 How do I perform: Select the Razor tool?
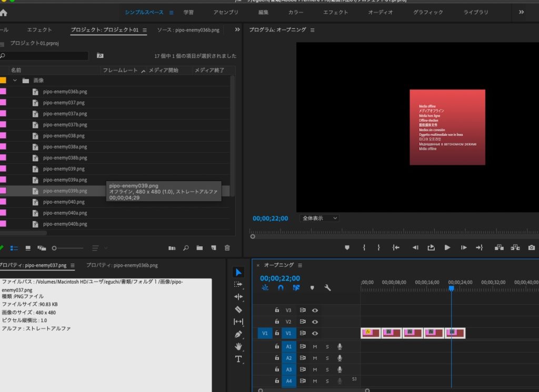238,309
